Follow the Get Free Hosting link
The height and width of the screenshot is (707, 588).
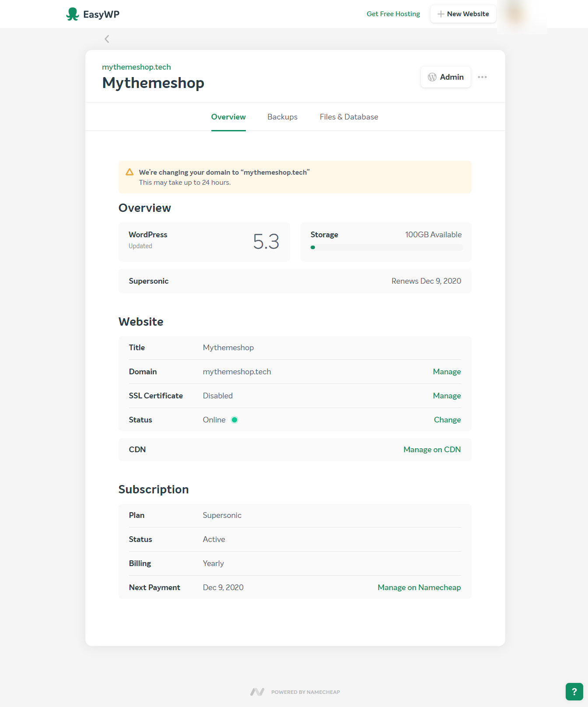click(x=393, y=14)
